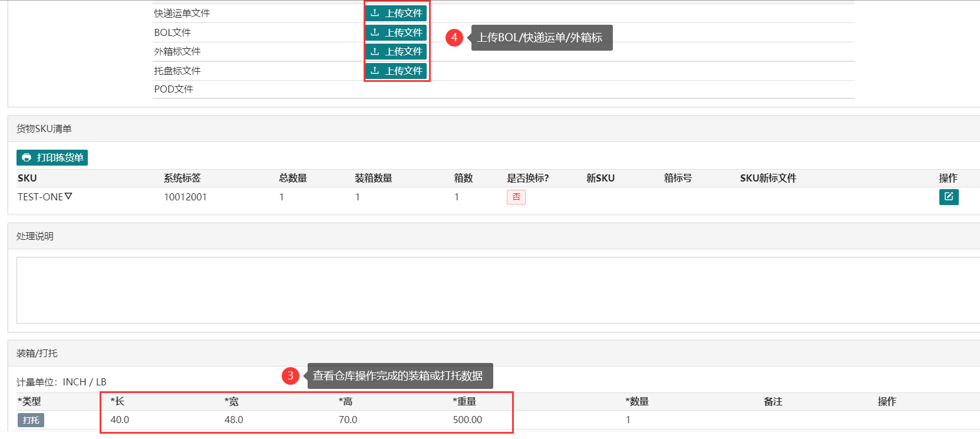980x439 pixels.
Task: Click the red step 4 badge
Action: pyautogui.click(x=454, y=37)
